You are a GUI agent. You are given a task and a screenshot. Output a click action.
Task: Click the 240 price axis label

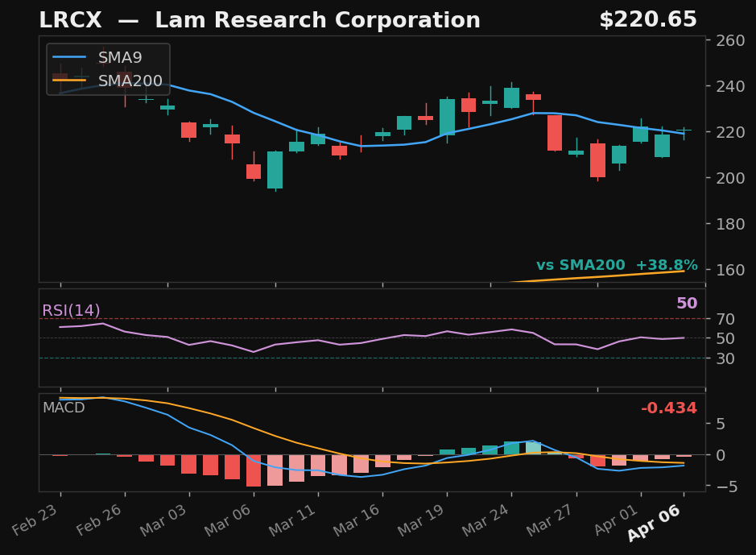pyautogui.click(x=730, y=86)
